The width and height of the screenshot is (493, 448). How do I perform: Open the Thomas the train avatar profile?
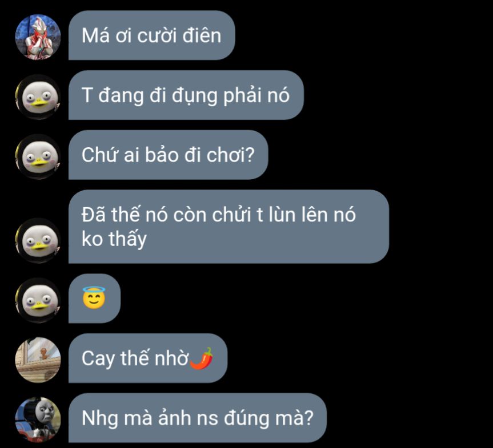click(x=38, y=419)
